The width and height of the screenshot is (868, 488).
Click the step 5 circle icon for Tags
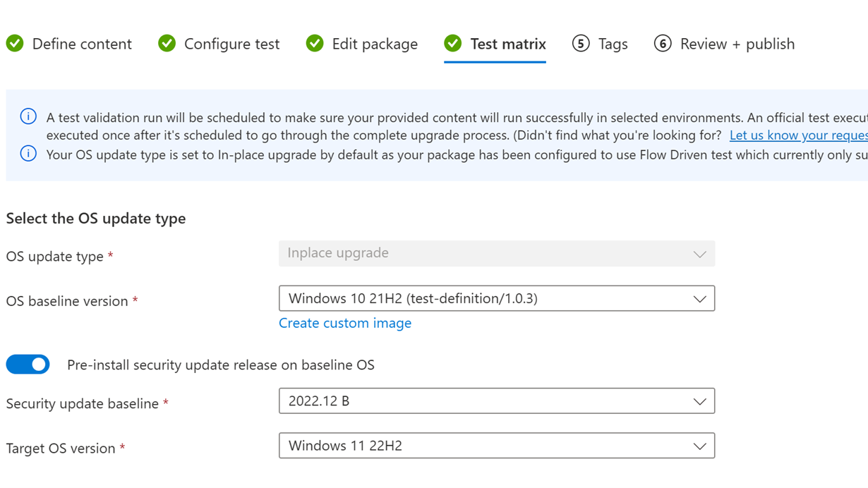point(581,44)
